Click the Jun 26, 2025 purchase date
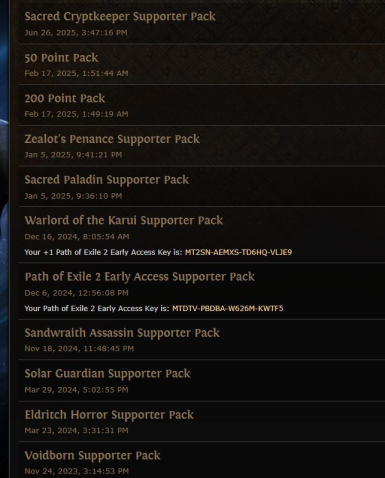The height and width of the screenshot is (478, 385). point(76,33)
